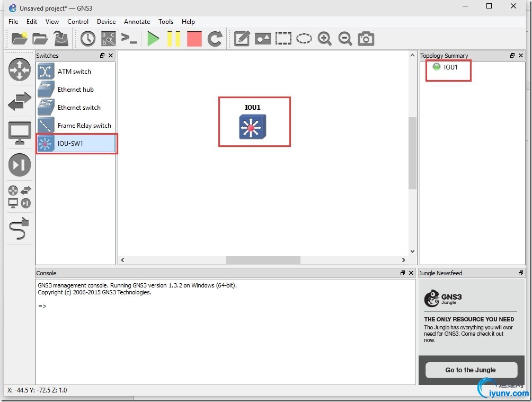This screenshot has height=402, width=532.
Task: Browse switches in left device sidebar
Action: (x=20, y=101)
